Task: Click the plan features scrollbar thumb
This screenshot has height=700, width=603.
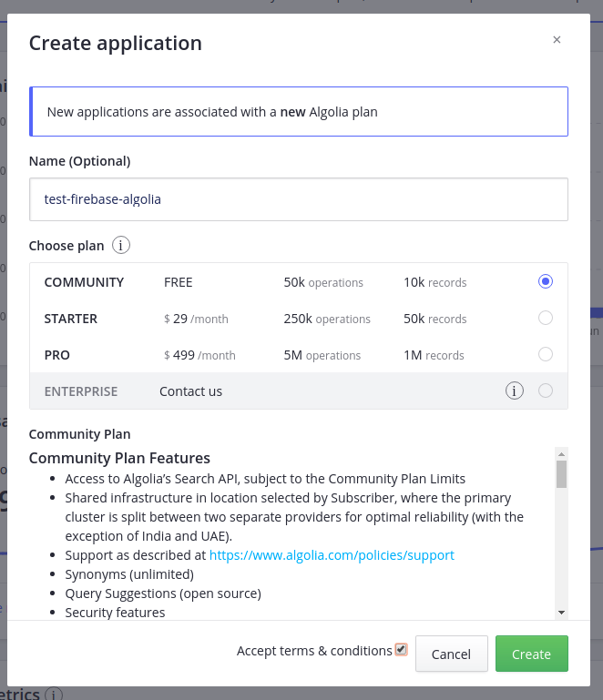Action: (561, 474)
